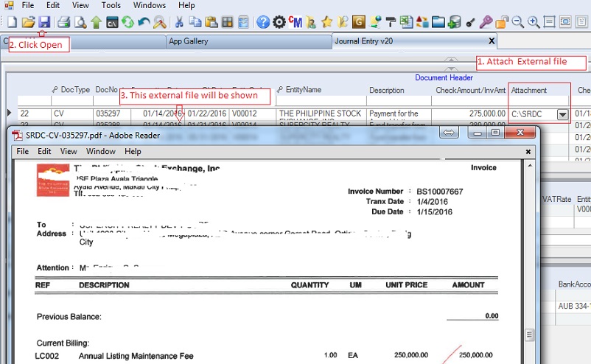Click the purple key icon
Image resolution: width=591 pixels, height=364 pixels.
[x=486, y=22]
